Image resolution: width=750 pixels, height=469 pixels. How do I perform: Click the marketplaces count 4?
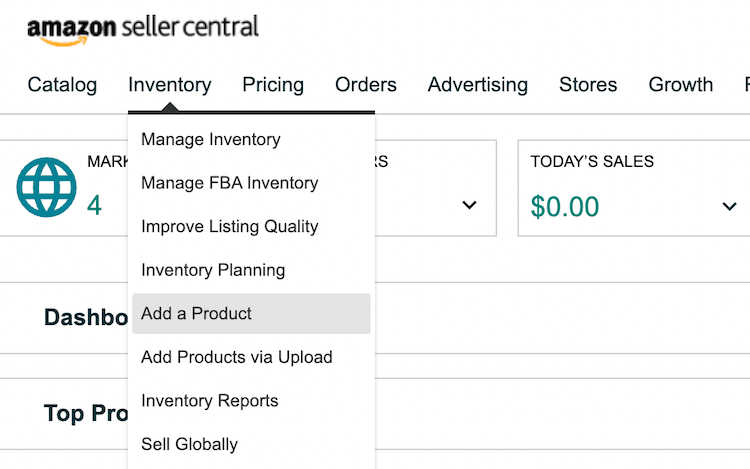click(94, 206)
